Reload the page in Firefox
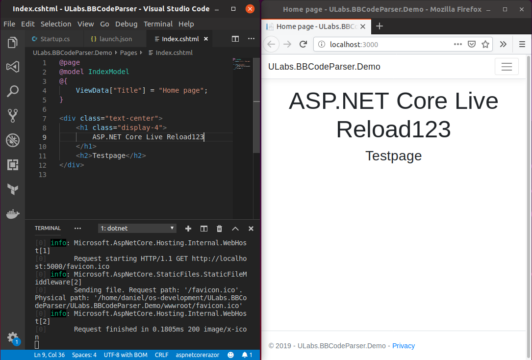532x360 pixels. click(303, 44)
